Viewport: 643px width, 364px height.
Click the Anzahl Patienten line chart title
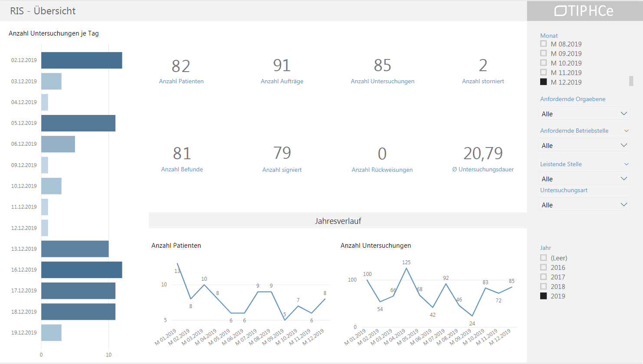(176, 246)
